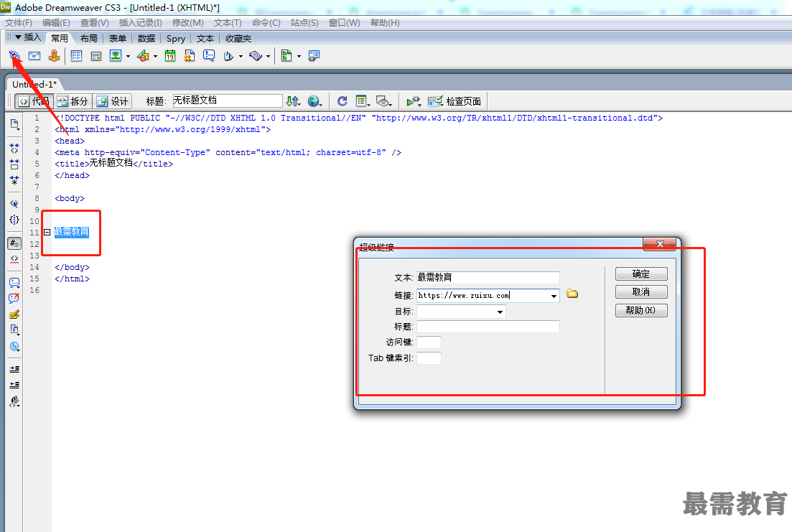Viewport: 792px width, 532px height.
Task: Click the 检查页面 button
Action: point(455,101)
